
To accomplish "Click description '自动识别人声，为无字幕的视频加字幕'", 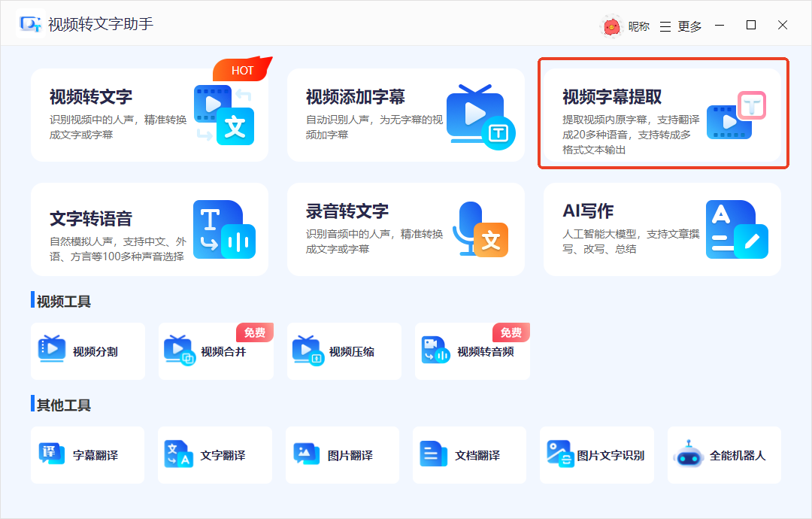I will point(374,127).
